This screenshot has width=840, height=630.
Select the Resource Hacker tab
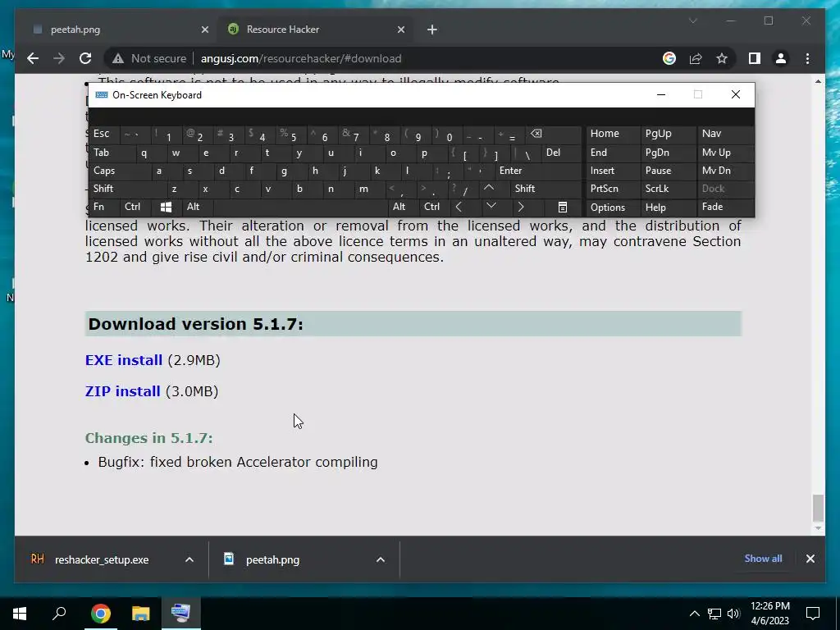316,30
